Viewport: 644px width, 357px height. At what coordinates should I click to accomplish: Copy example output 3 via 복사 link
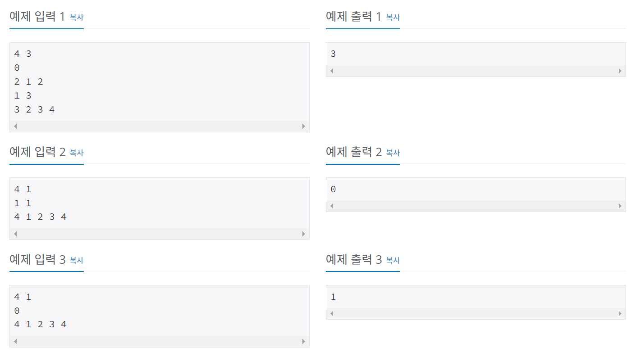(393, 260)
